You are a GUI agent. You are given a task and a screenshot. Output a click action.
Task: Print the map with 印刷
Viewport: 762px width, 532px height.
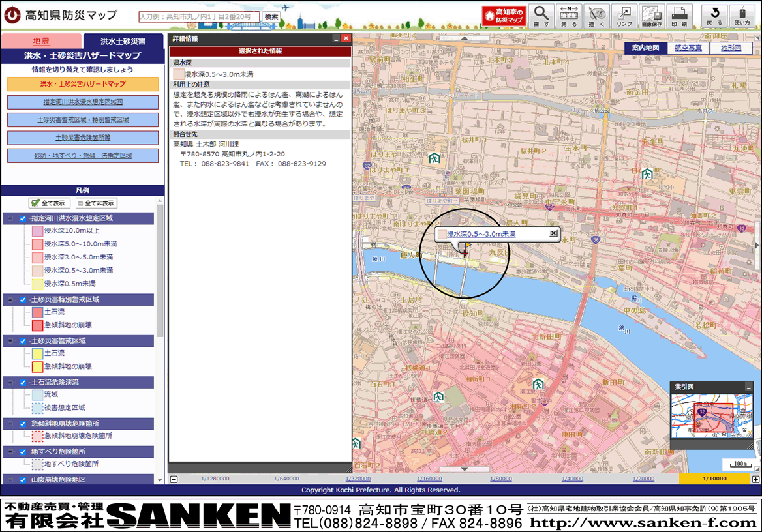(679, 16)
